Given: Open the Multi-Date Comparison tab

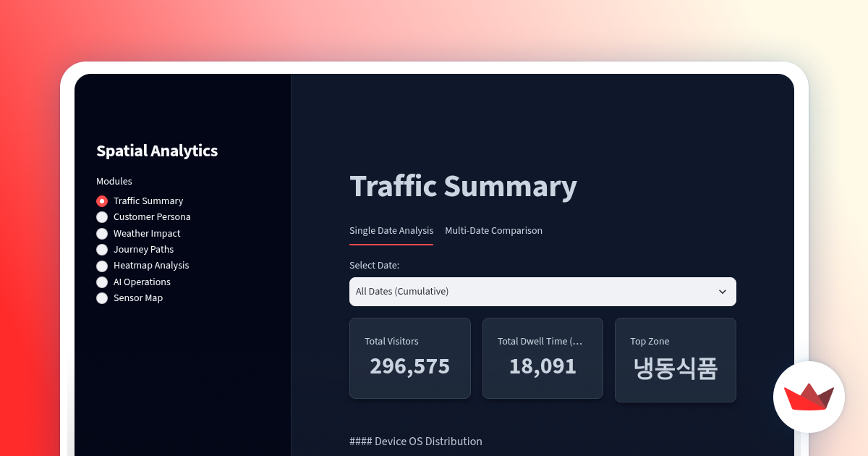Looking at the screenshot, I should [493, 231].
